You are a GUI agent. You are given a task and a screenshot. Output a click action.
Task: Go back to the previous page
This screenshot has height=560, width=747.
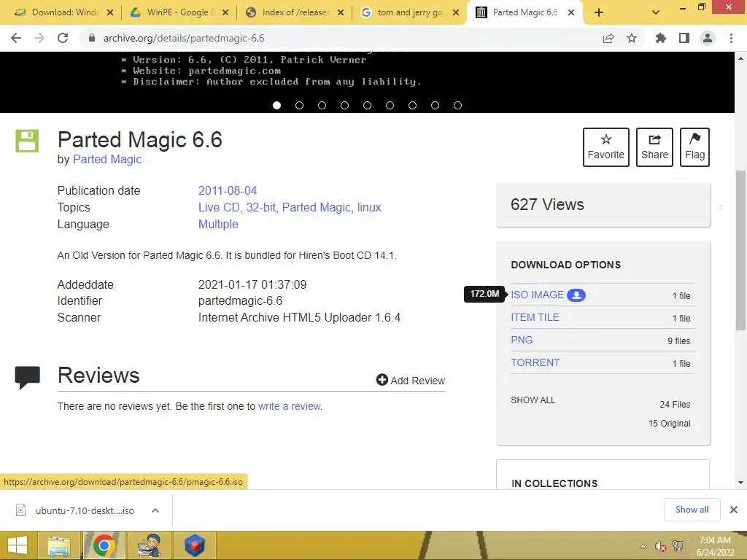(16, 38)
